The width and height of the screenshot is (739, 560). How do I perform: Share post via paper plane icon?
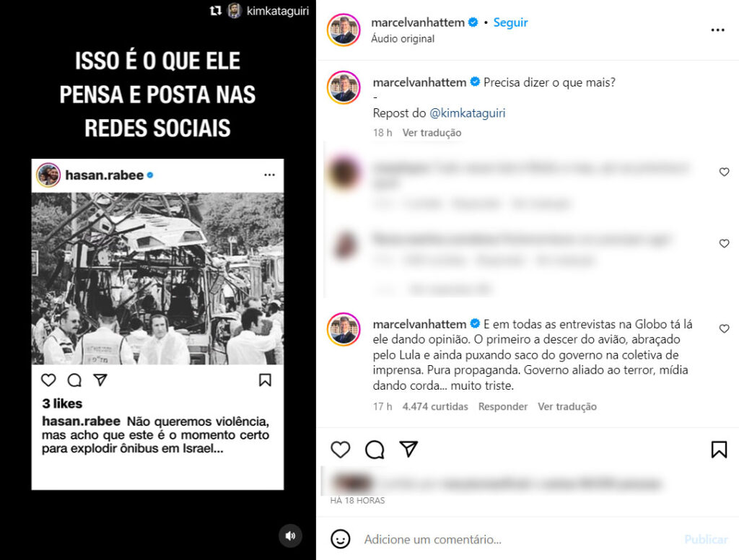[408, 449]
